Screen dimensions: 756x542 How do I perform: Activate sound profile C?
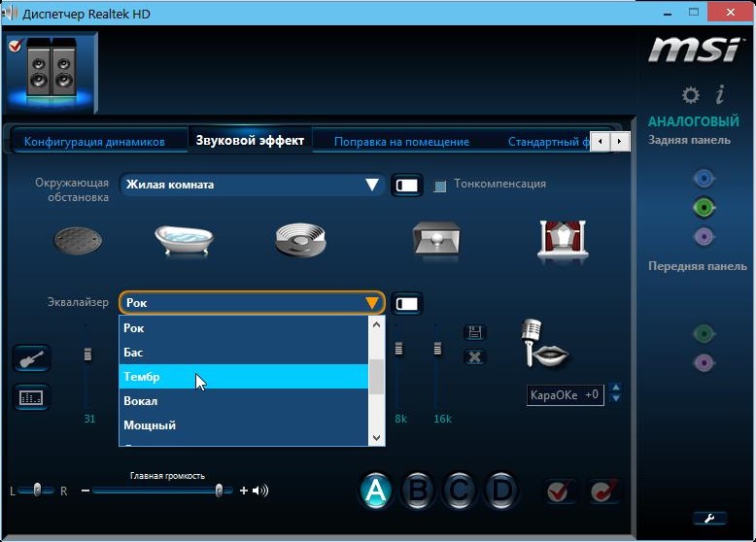click(460, 491)
